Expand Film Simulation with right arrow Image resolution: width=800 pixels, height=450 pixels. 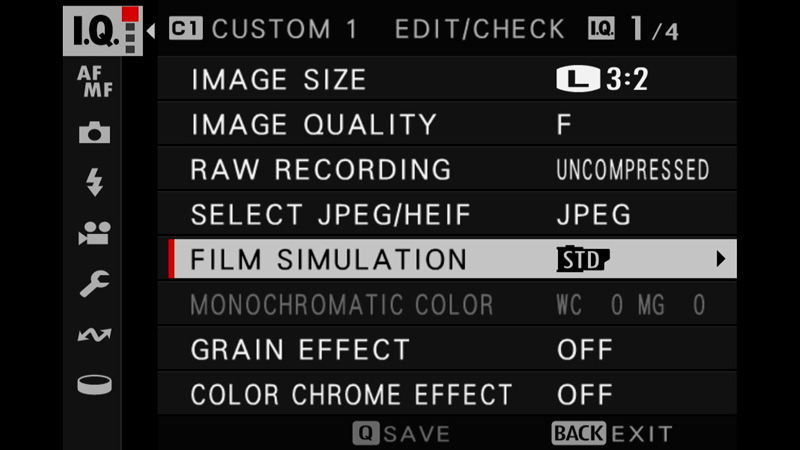coord(720,259)
